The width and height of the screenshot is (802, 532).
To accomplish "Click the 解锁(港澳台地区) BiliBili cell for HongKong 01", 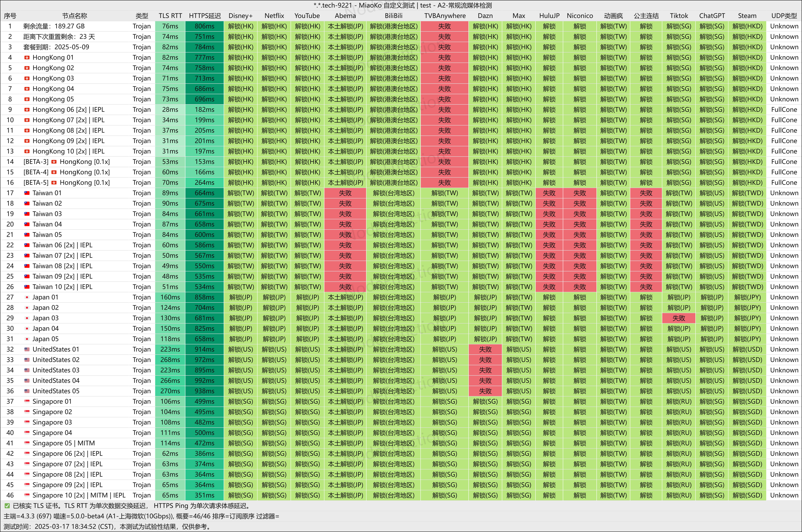I will click(x=394, y=58).
